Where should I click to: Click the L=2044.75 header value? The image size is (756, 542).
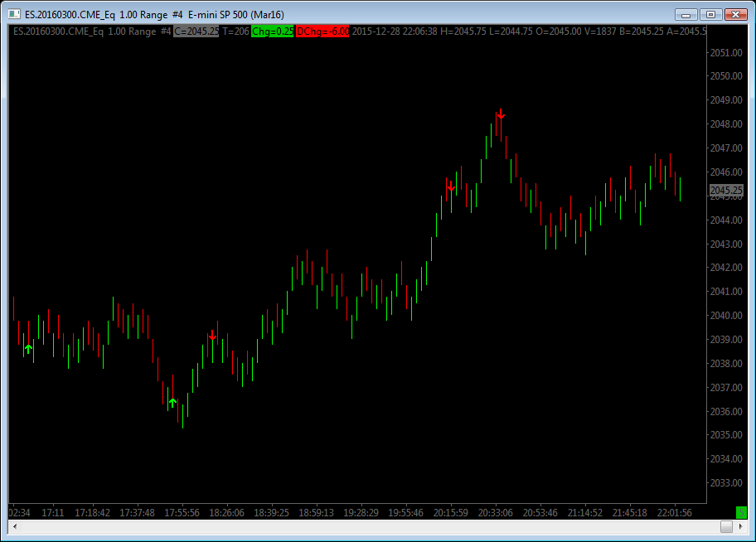point(511,31)
